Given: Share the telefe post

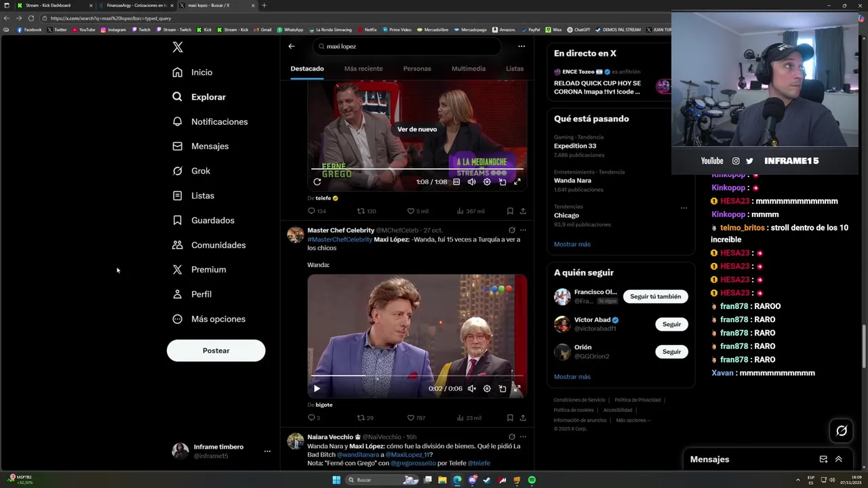Looking at the screenshot, I should point(523,211).
